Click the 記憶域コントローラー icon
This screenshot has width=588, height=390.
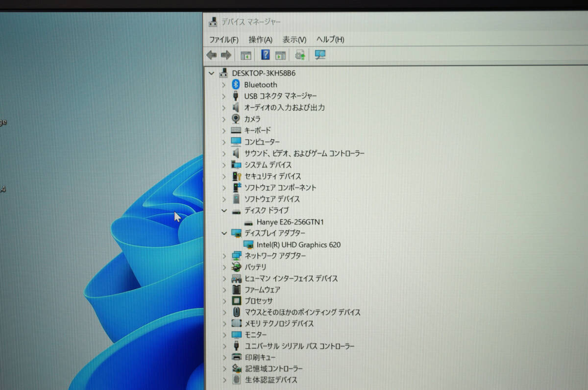[x=237, y=368]
